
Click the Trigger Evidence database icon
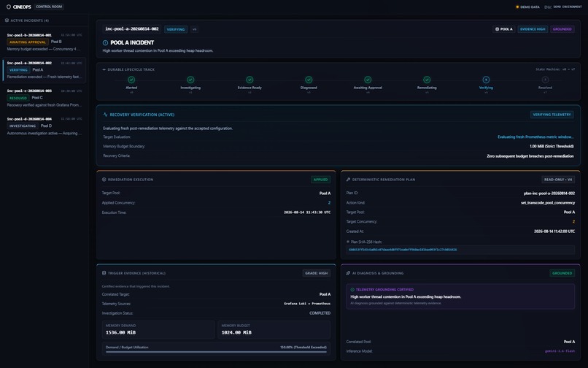(104, 273)
